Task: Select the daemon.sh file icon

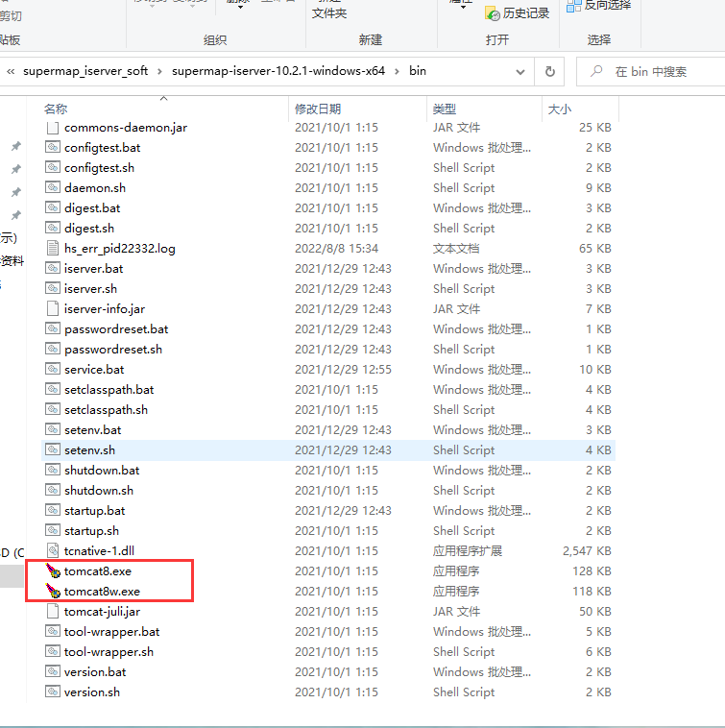Action: tap(53, 188)
